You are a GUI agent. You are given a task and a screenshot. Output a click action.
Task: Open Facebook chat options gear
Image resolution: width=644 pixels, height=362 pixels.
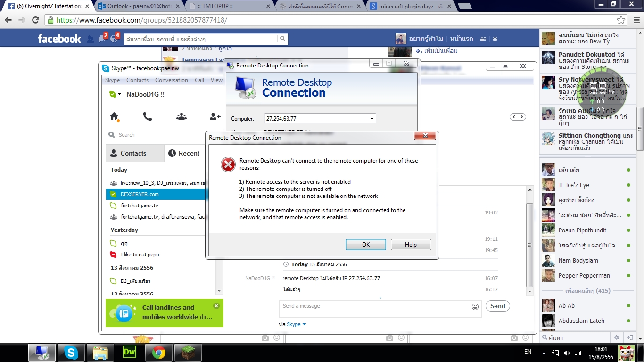[x=616, y=337]
